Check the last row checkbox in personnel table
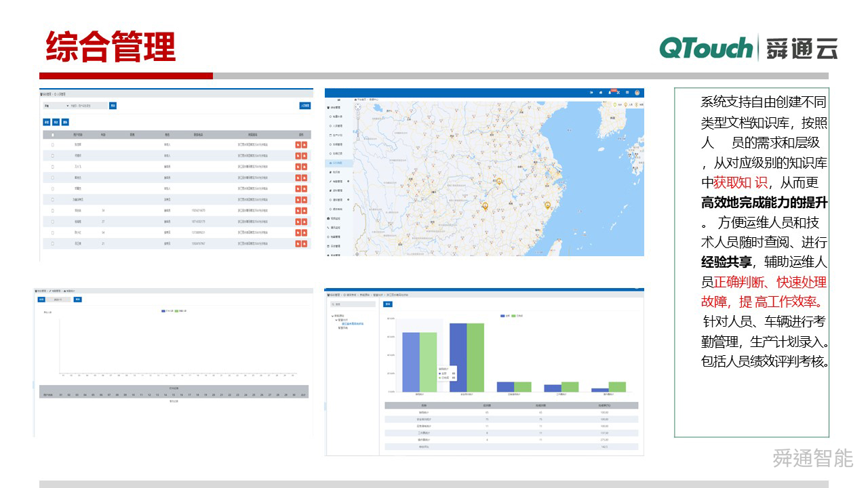This screenshot has height=488, width=868. (53, 243)
